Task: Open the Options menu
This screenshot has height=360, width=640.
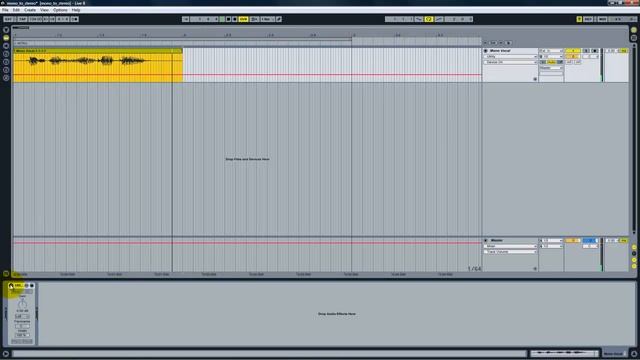Action: coord(60,10)
